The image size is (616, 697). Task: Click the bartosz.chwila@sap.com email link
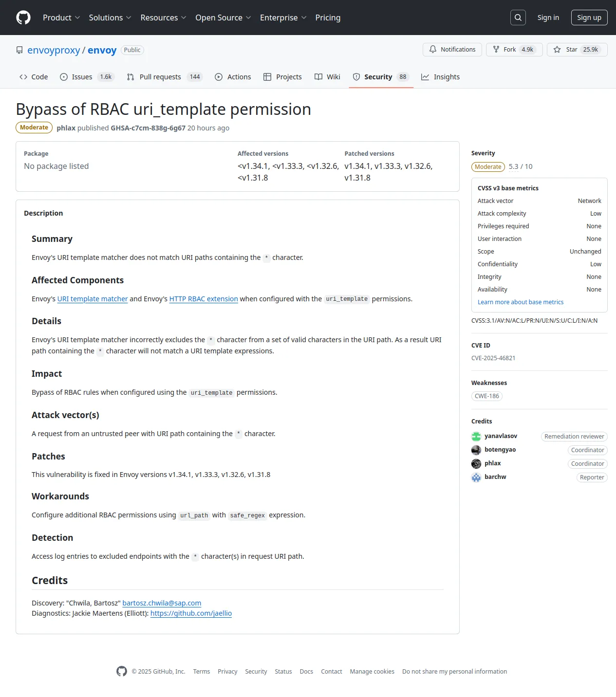[162, 603]
